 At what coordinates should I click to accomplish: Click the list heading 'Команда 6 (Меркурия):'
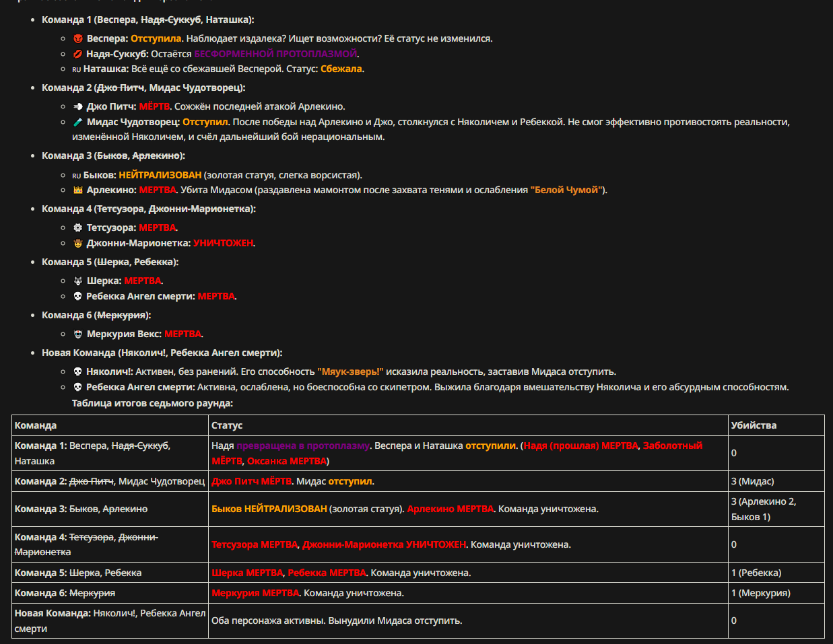[96, 315]
